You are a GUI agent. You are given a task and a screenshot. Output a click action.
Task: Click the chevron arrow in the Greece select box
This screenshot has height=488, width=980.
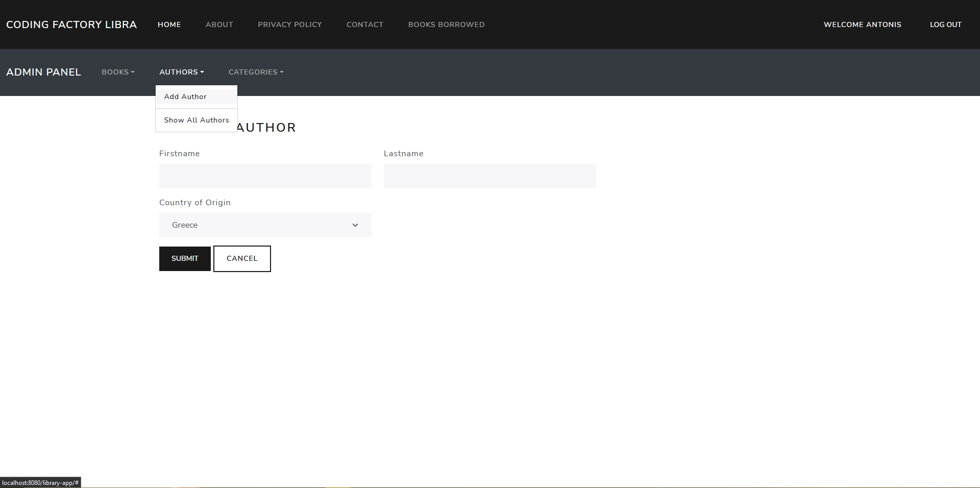coord(355,225)
